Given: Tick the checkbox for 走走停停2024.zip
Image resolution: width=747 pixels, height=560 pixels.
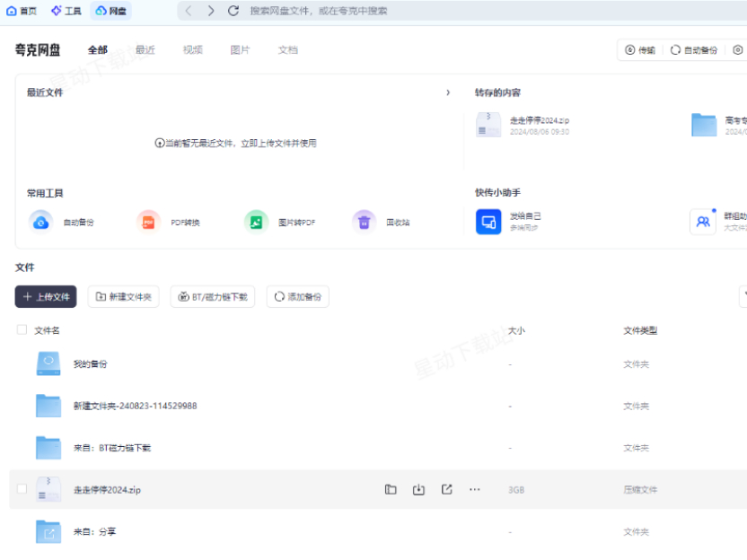Looking at the screenshot, I should coord(22,488).
